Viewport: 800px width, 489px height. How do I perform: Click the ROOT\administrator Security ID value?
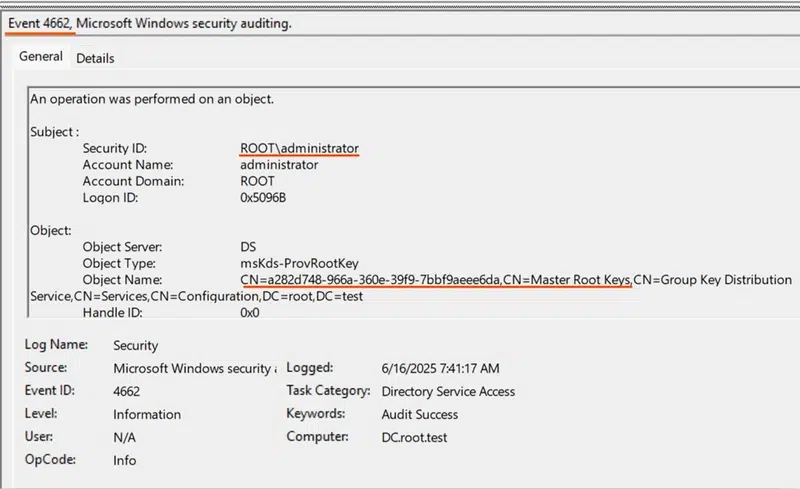click(299, 148)
